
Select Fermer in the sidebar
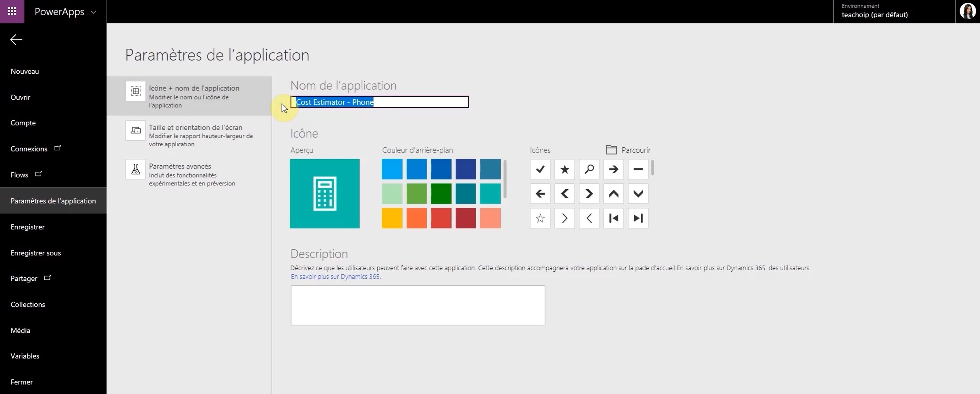coord(22,382)
